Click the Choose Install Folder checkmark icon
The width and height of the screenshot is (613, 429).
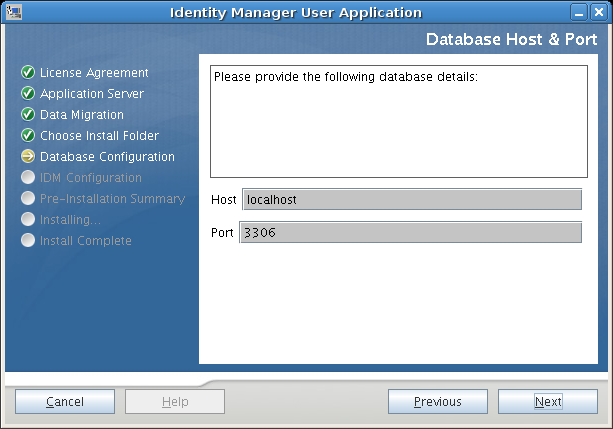(x=28, y=136)
